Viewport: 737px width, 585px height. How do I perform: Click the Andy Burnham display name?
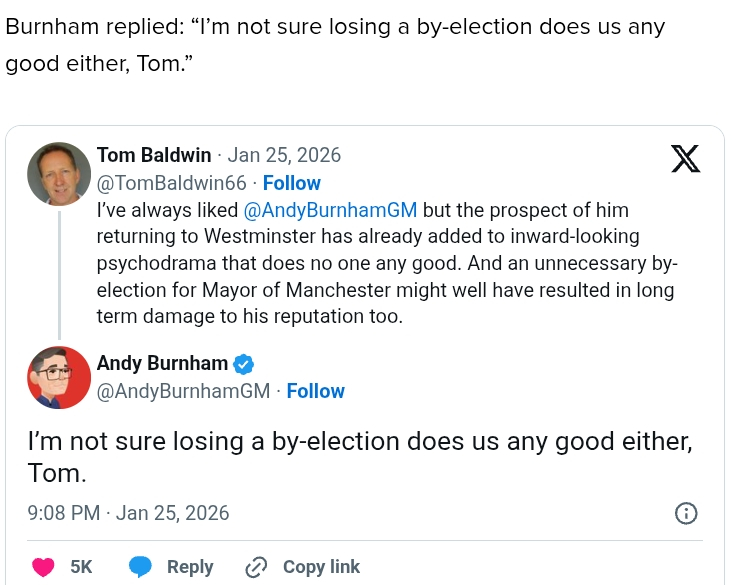click(x=162, y=363)
